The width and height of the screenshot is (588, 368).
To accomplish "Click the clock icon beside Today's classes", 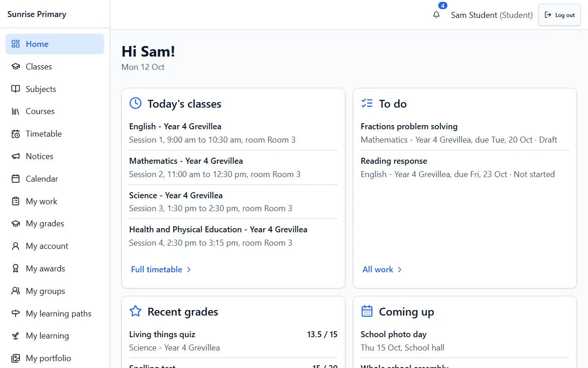I will click(x=136, y=103).
